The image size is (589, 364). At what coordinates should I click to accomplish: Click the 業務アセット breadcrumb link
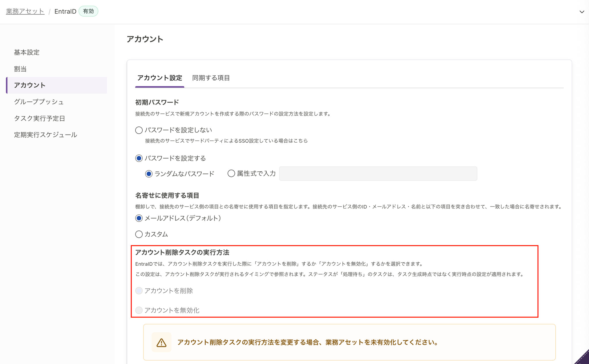(25, 11)
